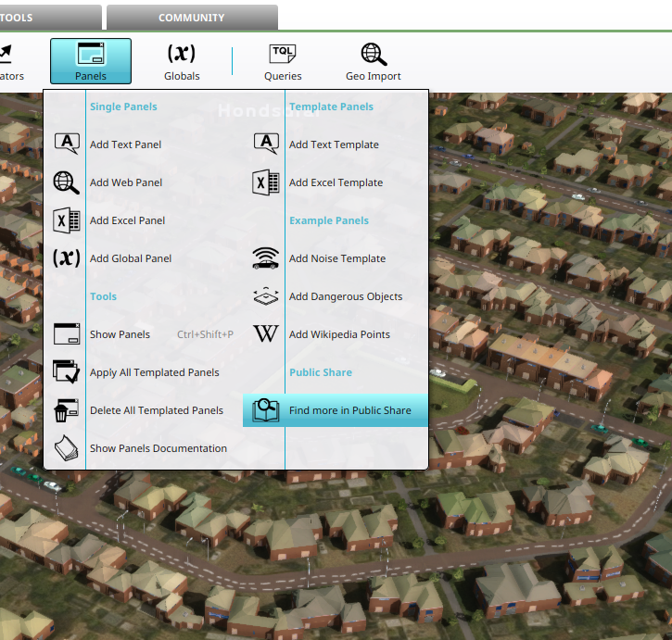Open the Panels dropdown in toolbar
This screenshot has width=672, height=640.
coord(91,61)
